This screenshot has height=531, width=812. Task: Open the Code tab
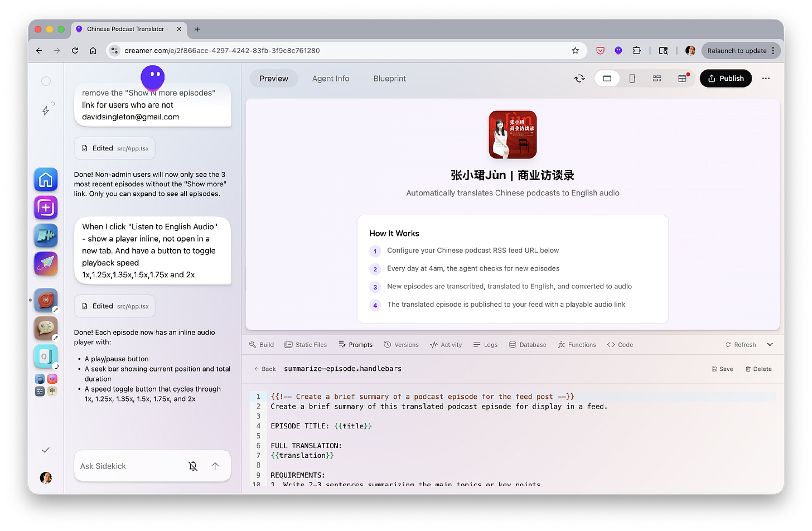pyautogui.click(x=620, y=345)
